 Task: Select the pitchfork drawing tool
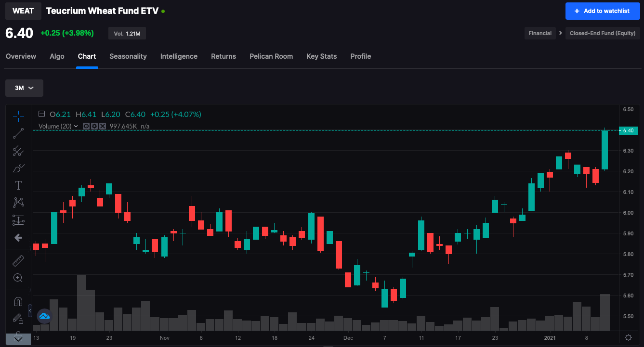(18, 151)
